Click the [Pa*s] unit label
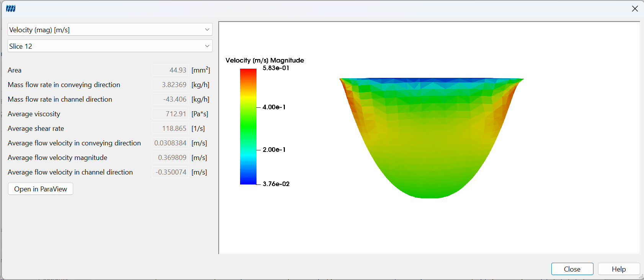 click(x=200, y=114)
